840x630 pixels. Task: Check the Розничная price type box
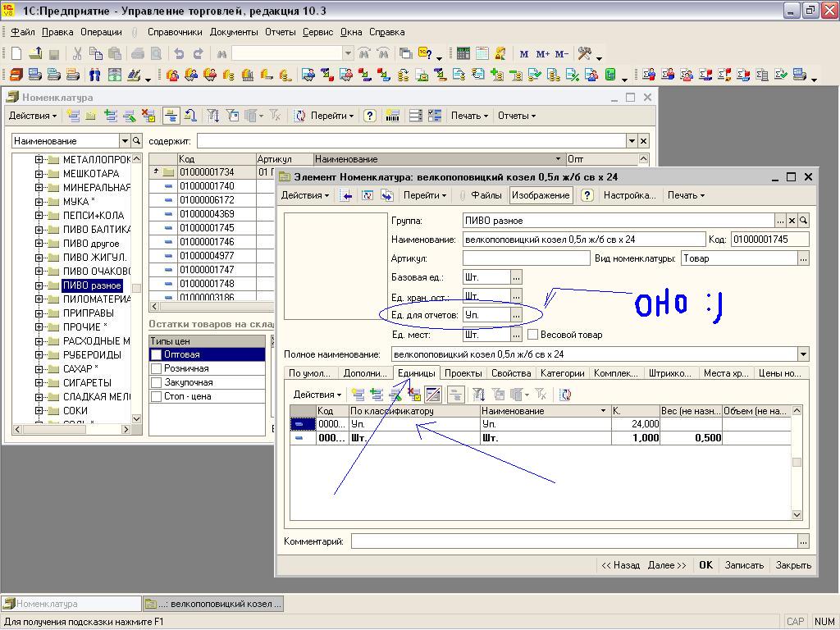click(156, 368)
